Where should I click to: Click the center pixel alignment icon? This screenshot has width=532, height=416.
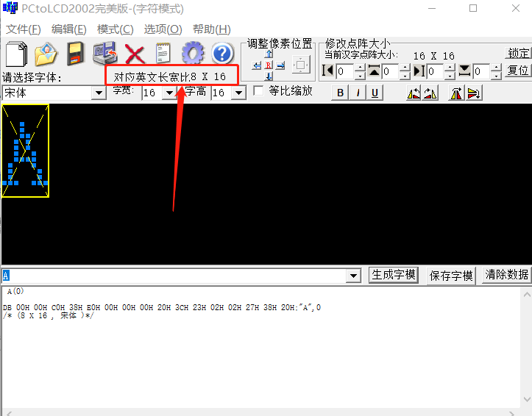[x=301, y=65]
